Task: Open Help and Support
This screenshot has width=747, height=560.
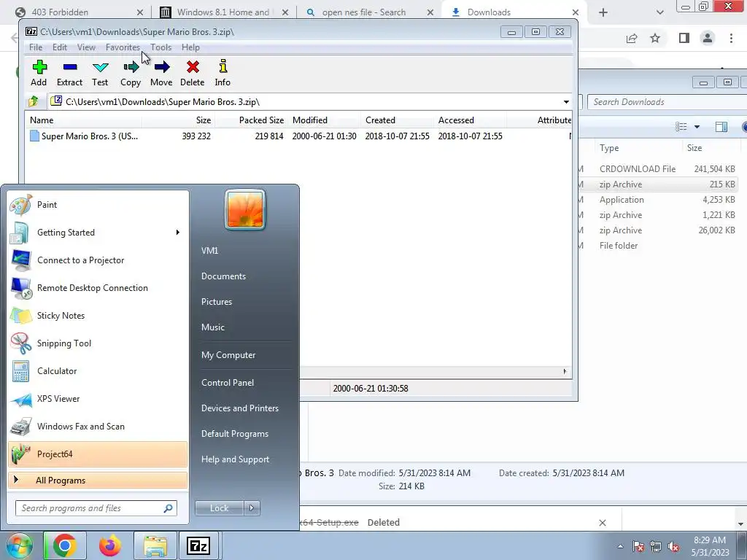Action: pyautogui.click(x=235, y=459)
